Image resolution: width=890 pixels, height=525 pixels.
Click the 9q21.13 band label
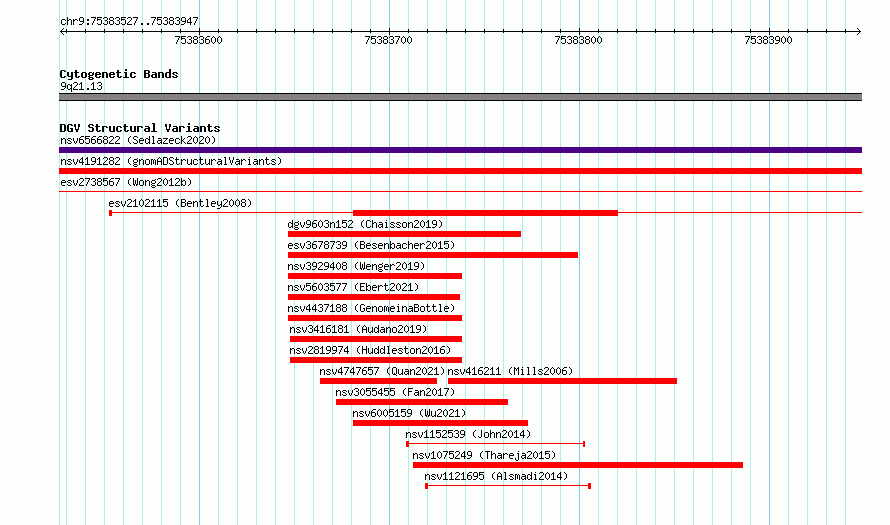pos(81,86)
